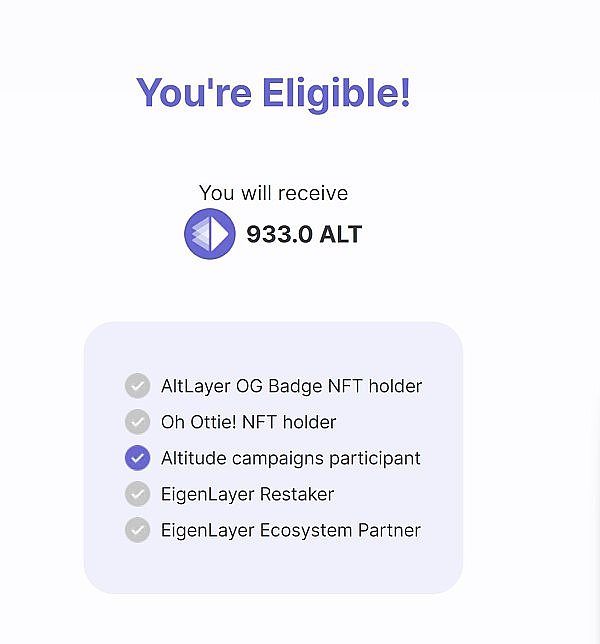Click the word Altitude in the criteria list

click(x=194, y=458)
